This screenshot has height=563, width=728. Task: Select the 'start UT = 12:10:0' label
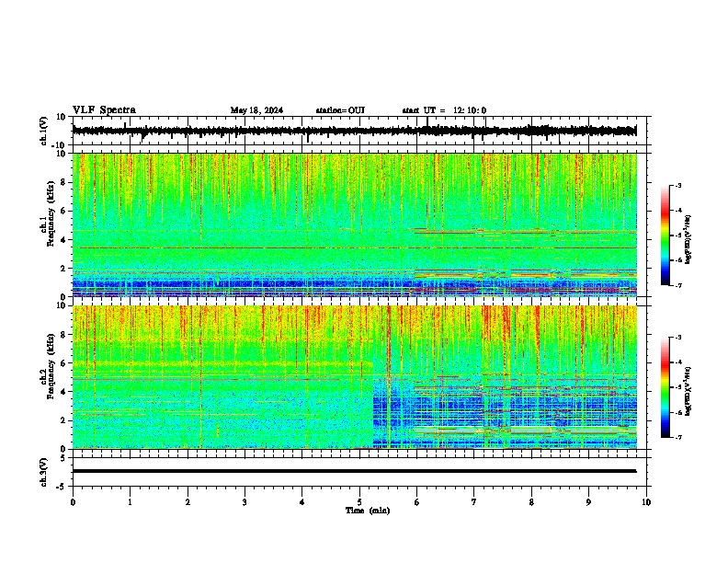tap(444, 110)
